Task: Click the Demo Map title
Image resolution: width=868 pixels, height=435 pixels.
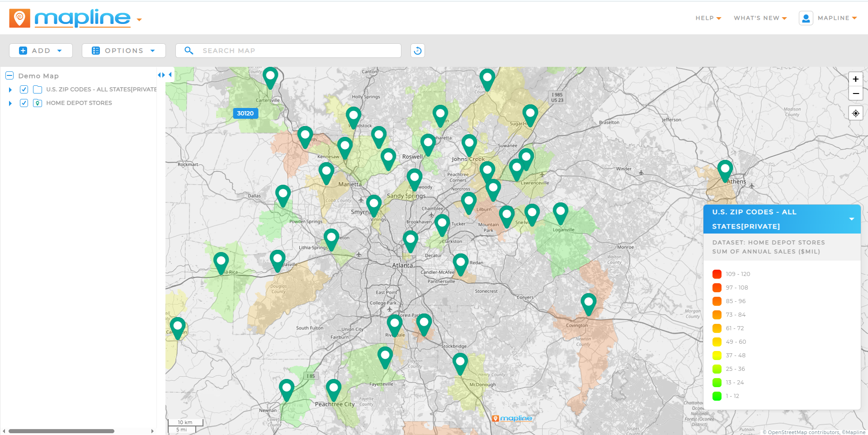Action: point(38,76)
